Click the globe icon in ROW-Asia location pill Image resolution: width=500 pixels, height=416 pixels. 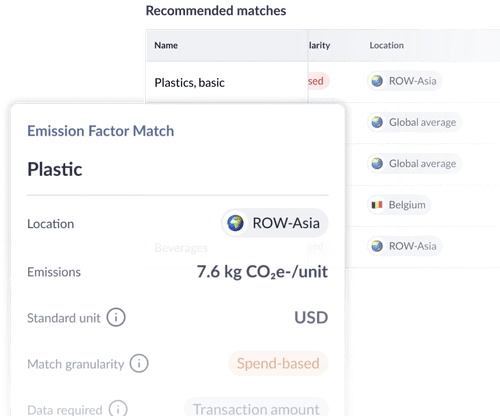pyautogui.click(x=235, y=223)
